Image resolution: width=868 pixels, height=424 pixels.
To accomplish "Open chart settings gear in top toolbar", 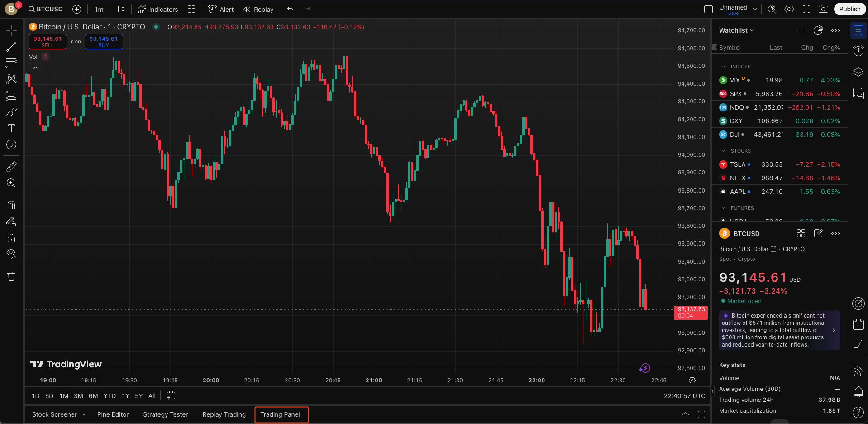I will click(789, 9).
